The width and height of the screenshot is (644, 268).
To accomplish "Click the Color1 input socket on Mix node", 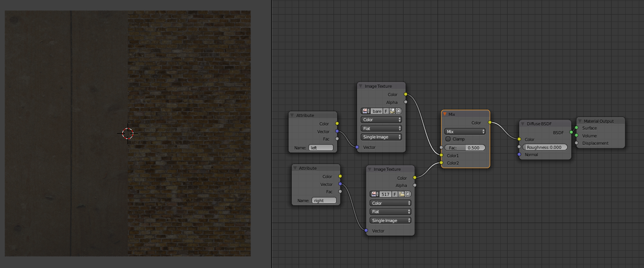I will click(442, 156).
